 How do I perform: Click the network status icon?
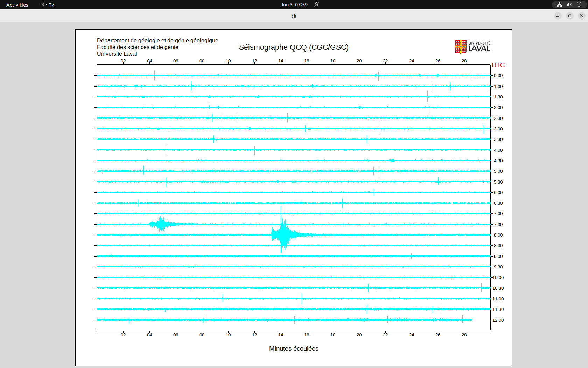pos(559,5)
